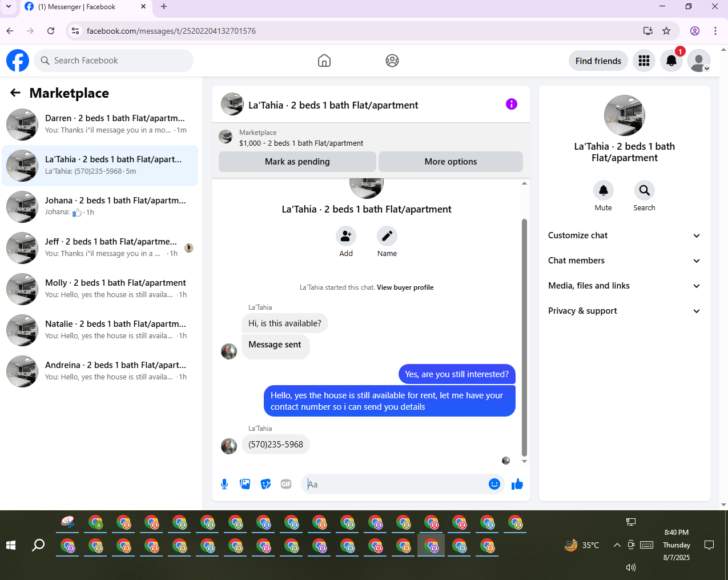Open the notifications bell icon
The width and height of the screenshot is (728, 580).
pos(671,61)
